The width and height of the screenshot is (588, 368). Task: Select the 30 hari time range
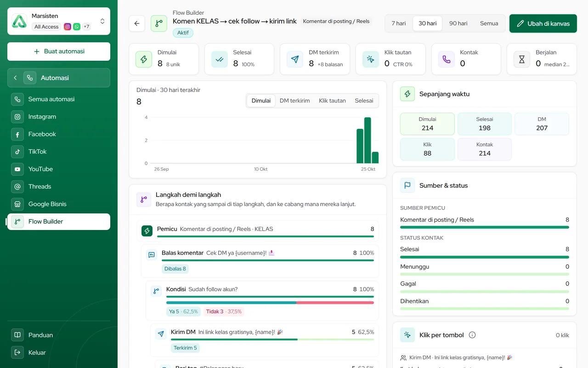(428, 23)
